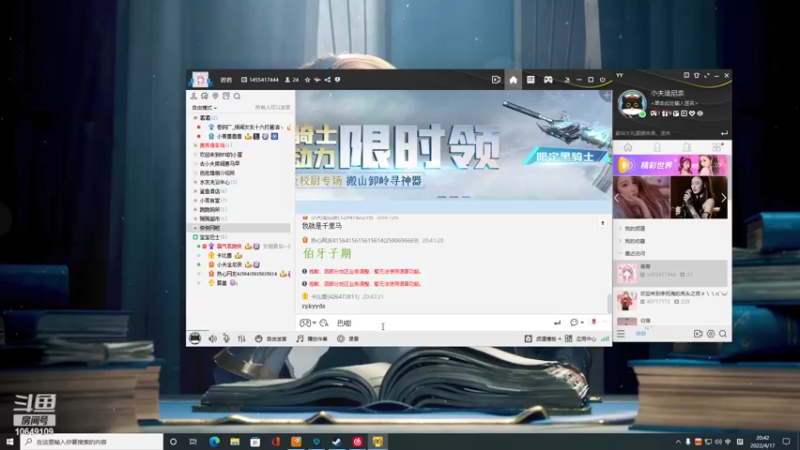Select the first carousel dot under the banner

coord(442,196)
